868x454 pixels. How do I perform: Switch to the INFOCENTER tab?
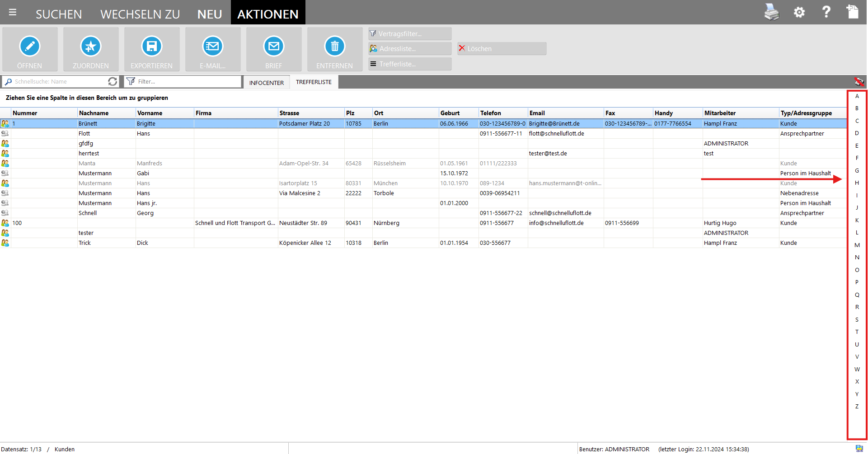267,83
